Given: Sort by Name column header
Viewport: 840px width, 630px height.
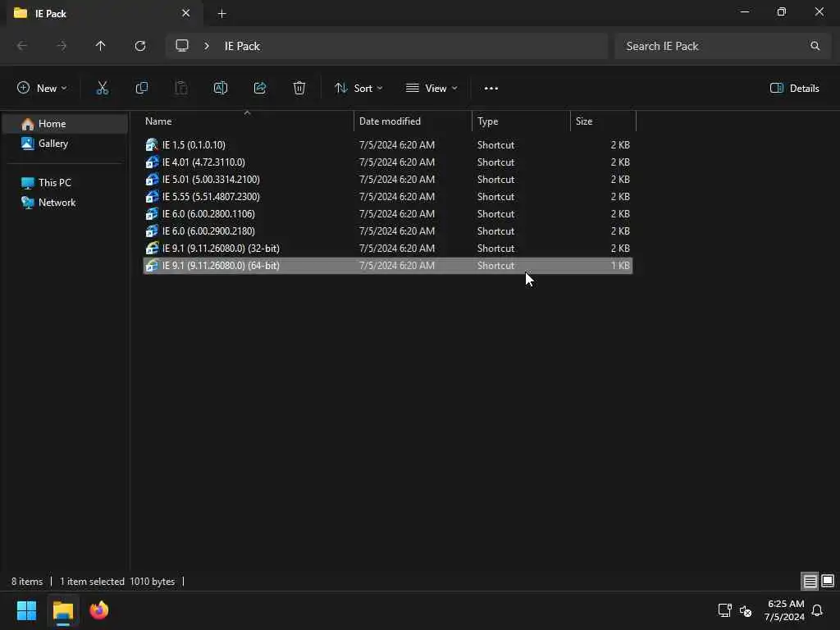Looking at the screenshot, I should tap(246, 121).
